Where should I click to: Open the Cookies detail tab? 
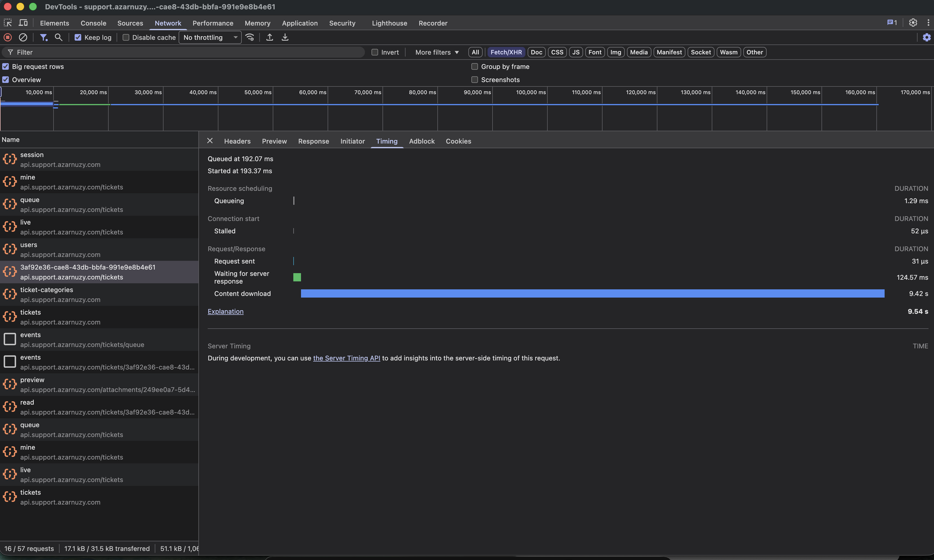click(458, 141)
